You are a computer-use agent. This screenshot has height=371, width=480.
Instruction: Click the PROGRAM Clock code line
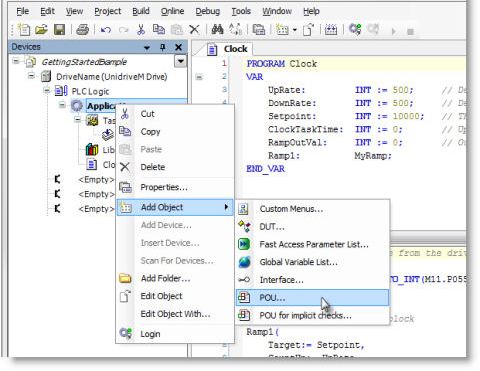click(x=282, y=64)
